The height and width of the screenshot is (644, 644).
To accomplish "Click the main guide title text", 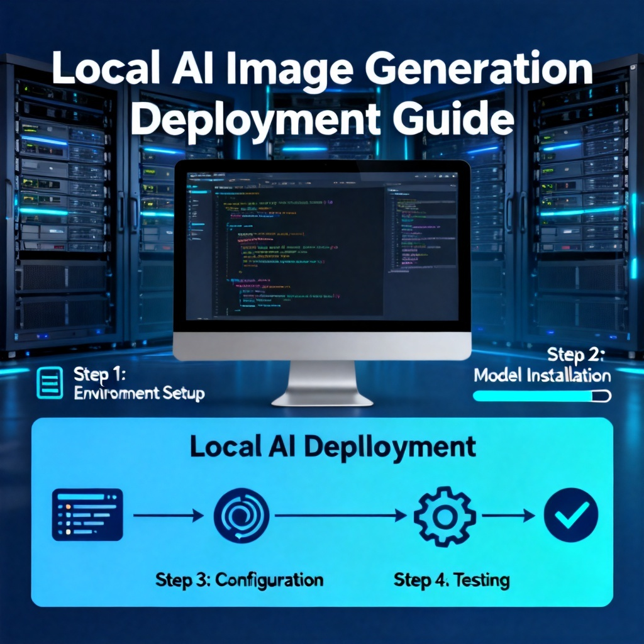I will pos(322,93).
